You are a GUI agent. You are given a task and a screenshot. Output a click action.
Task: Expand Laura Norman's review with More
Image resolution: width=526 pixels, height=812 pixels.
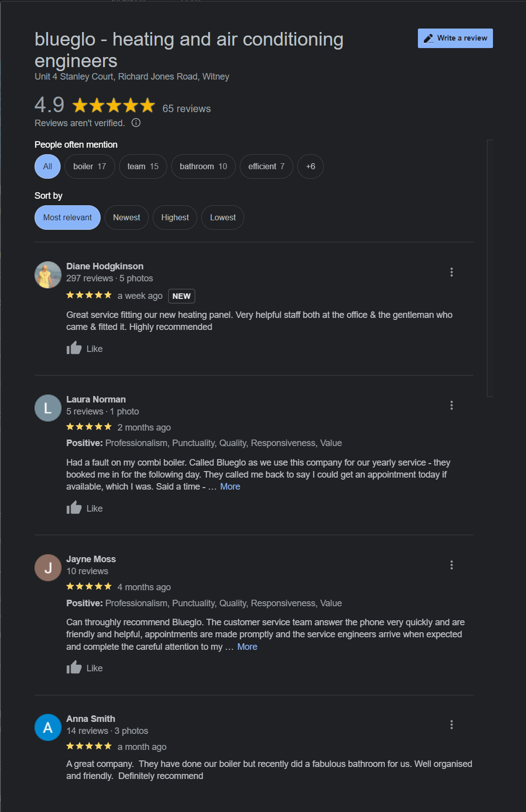pos(230,486)
